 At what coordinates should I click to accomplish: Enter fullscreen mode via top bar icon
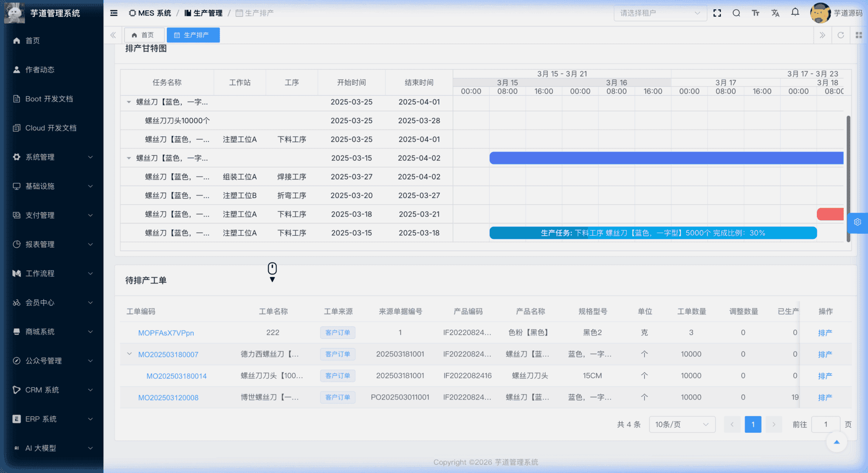[717, 13]
